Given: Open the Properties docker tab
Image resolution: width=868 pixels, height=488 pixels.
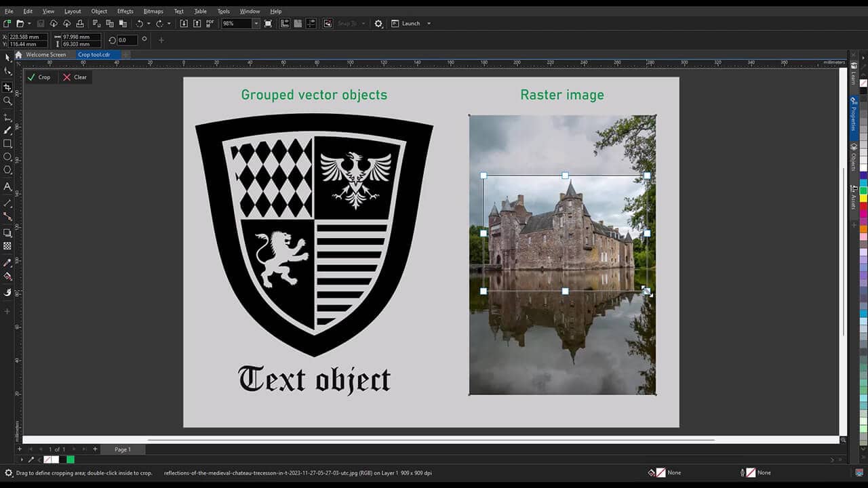Looking at the screenshot, I should pyautogui.click(x=854, y=117).
